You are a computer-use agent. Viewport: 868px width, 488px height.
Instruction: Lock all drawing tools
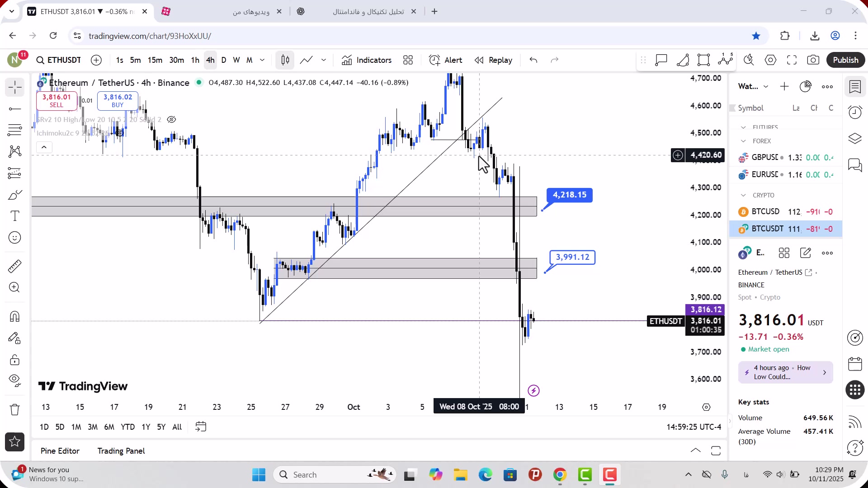coord(14,360)
